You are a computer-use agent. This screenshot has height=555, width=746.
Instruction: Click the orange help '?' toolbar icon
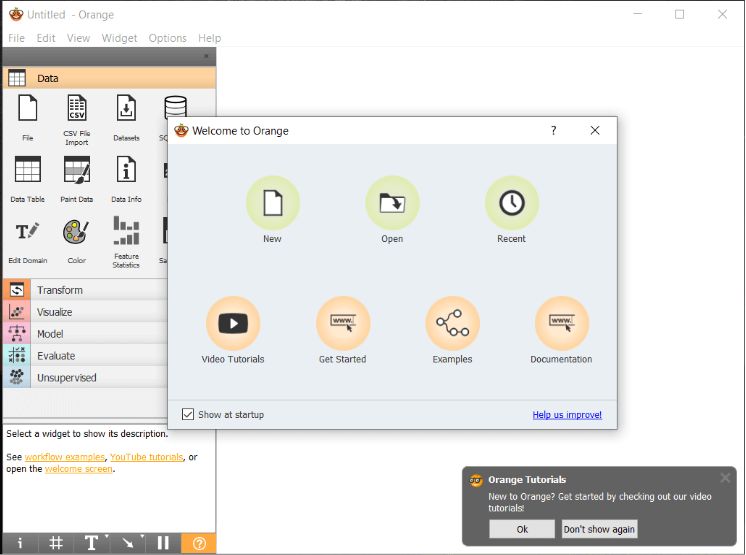coord(199,543)
